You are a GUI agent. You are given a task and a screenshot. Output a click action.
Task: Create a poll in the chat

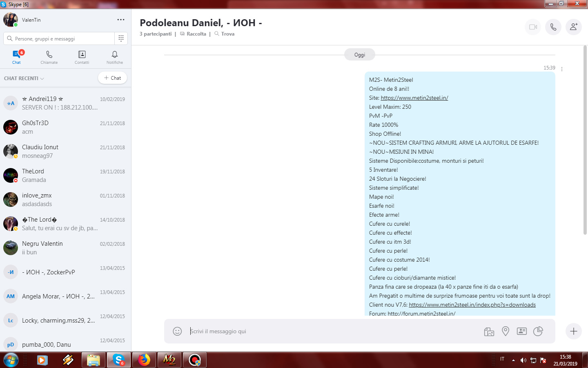click(x=538, y=331)
